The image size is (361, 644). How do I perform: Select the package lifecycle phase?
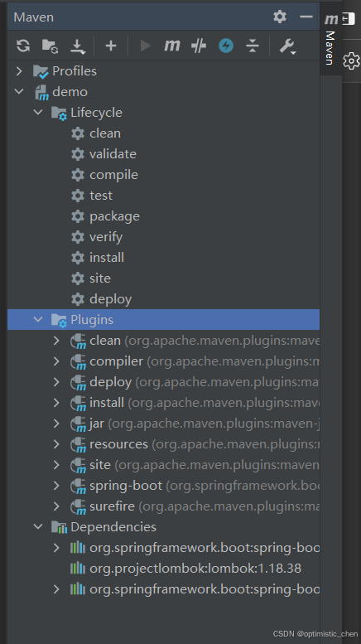click(x=114, y=216)
